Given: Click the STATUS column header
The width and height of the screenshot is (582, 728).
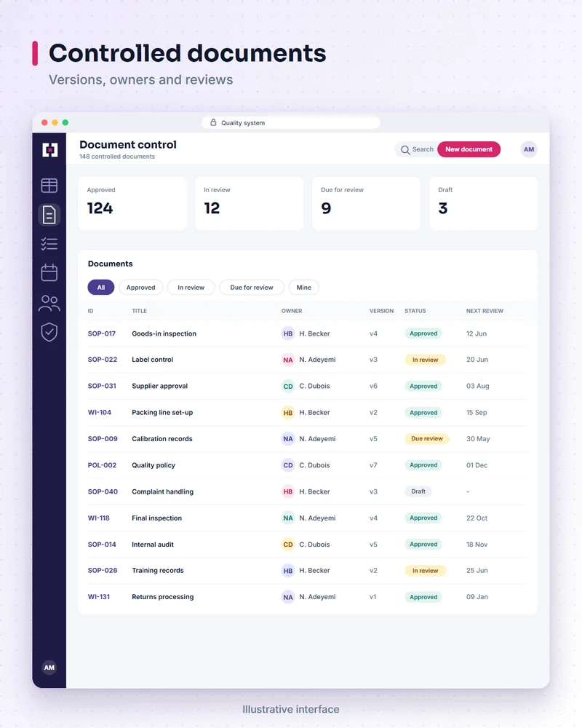Looking at the screenshot, I should pyautogui.click(x=415, y=311).
